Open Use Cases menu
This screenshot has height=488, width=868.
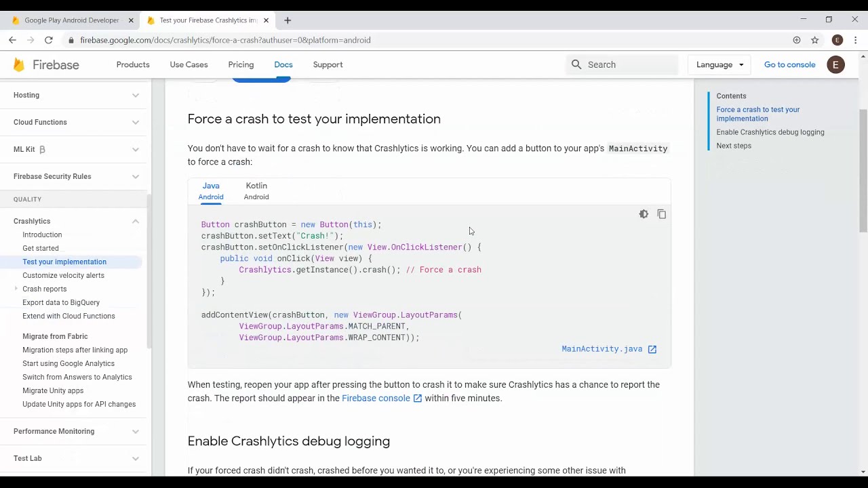[x=189, y=64]
